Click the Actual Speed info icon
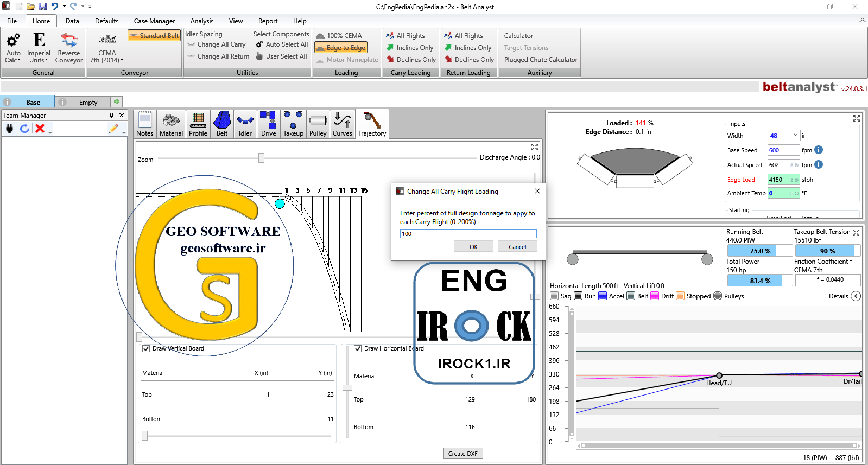This screenshot has height=465, width=868. pyautogui.click(x=819, y=164)
